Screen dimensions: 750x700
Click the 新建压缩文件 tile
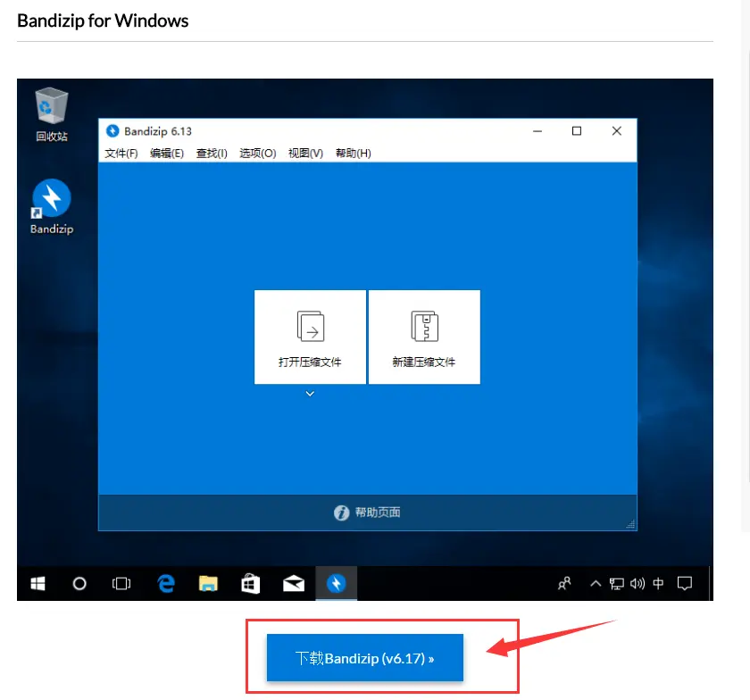[x=424, y=337]
